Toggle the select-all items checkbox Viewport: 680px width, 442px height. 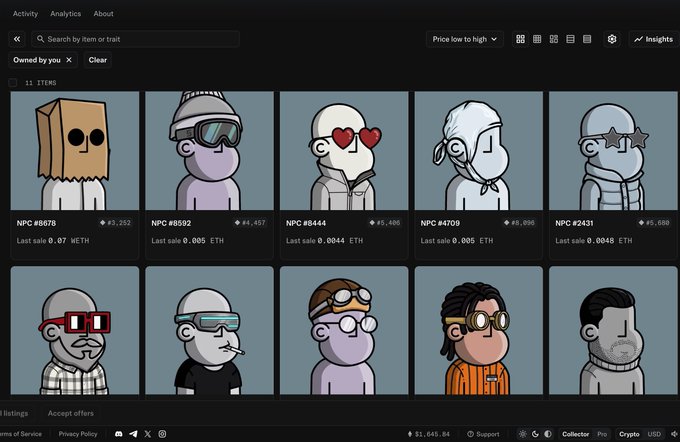pyautogui.click(x=13, y=82)
